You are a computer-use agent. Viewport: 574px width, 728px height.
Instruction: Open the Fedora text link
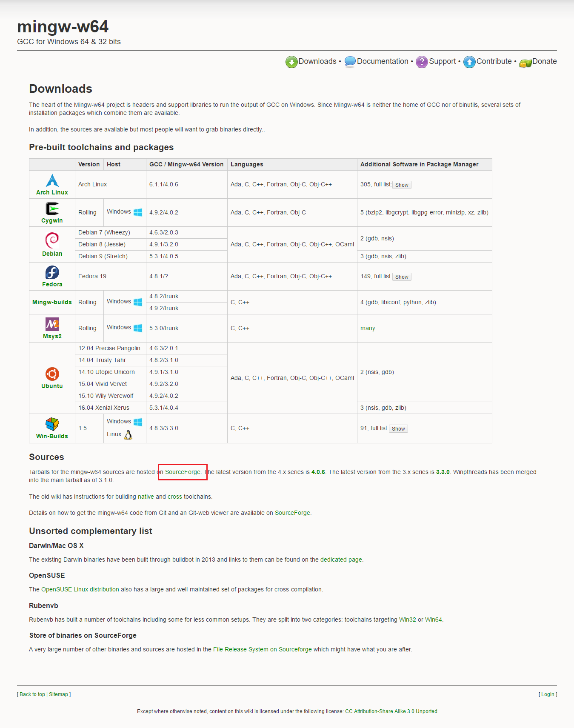[52, 284]
